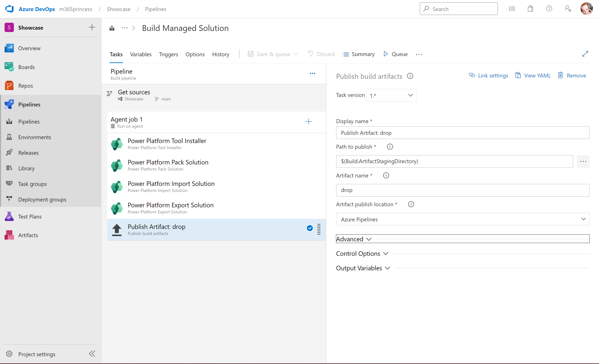This screenshot has height=364, width=599.
Task: Click the Azure DevOps logo icon
Action: point(10,9)
